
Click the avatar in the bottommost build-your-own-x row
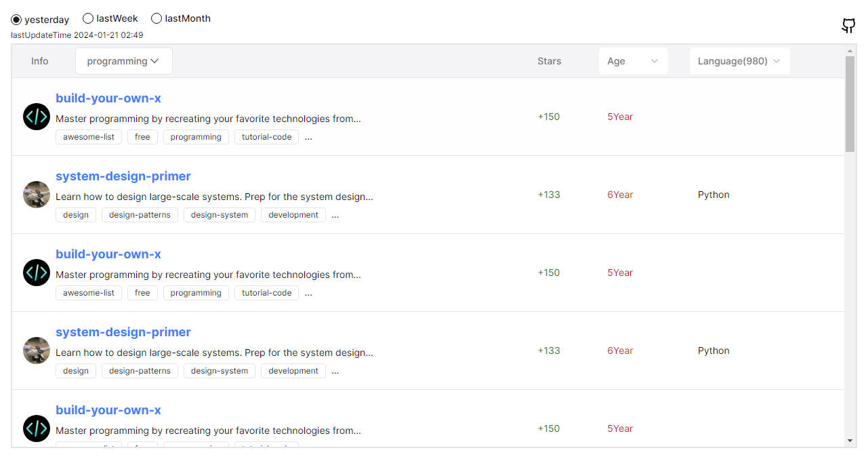point(37,428)
